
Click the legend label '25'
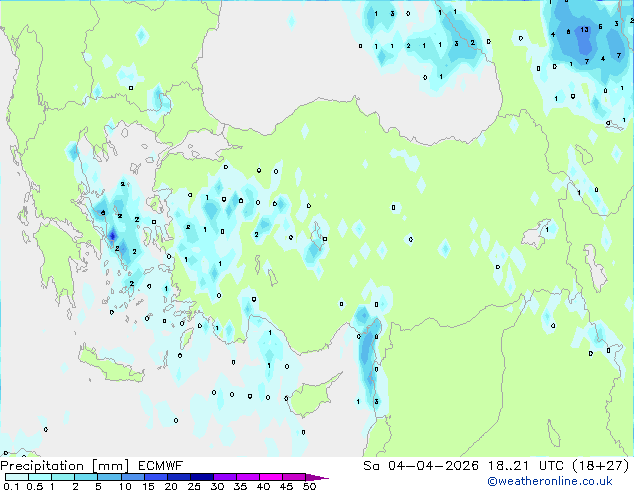tap(194, 486)
